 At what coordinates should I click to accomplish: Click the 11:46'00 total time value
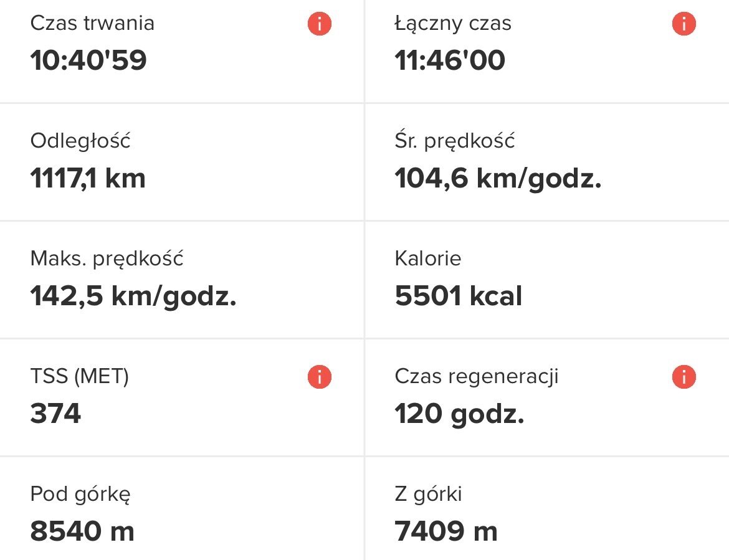click(450, 60)
